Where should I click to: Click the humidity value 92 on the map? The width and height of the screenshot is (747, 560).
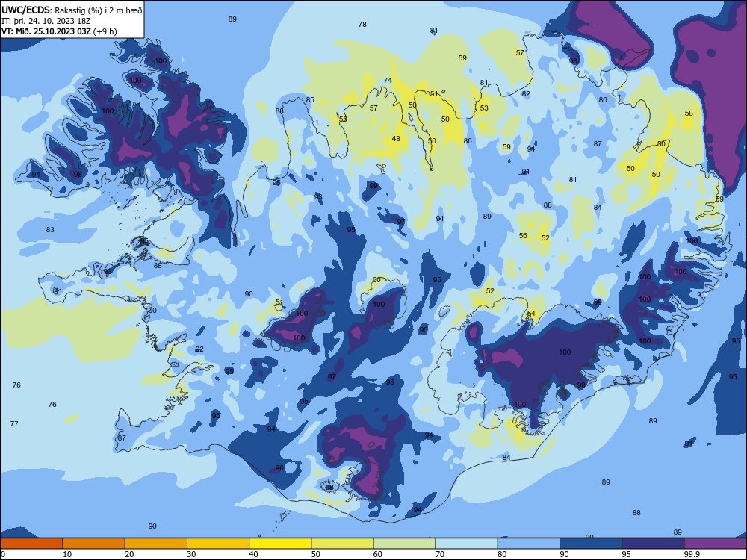point(199,349)
